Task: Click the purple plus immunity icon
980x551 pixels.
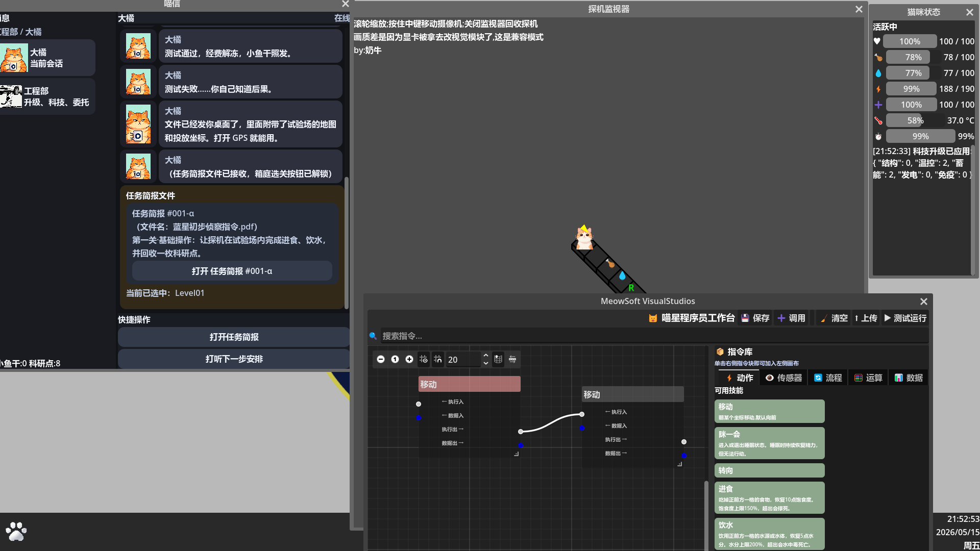Action: pos(878,105)
